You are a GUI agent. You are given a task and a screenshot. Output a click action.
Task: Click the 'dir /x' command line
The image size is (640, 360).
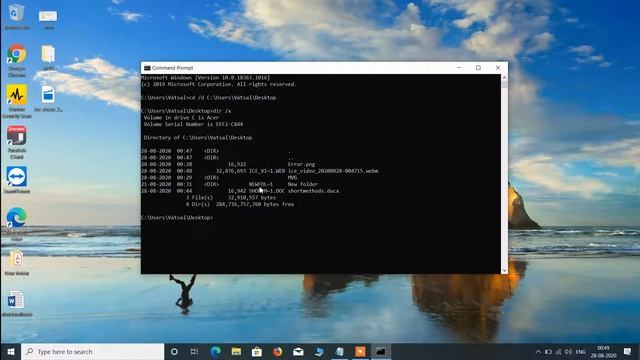tap(186, 111)
